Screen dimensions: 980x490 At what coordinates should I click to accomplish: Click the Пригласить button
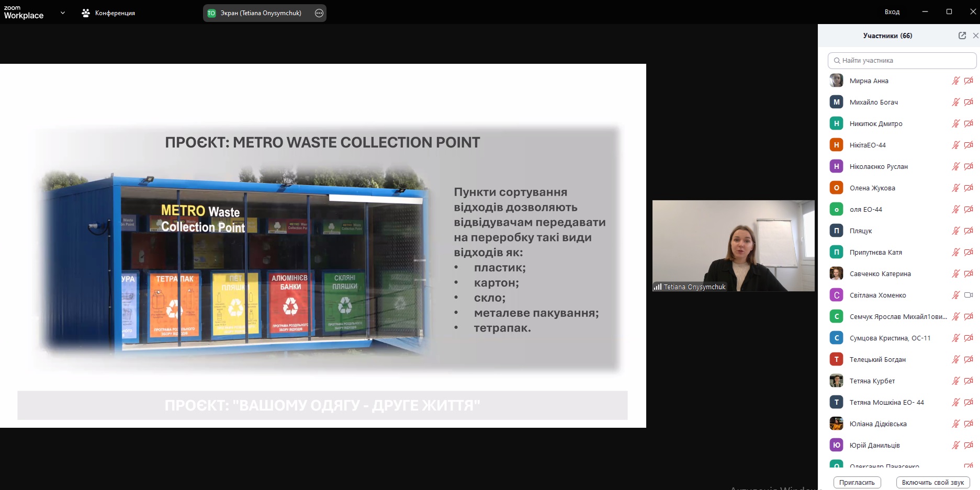coord(857,482)
